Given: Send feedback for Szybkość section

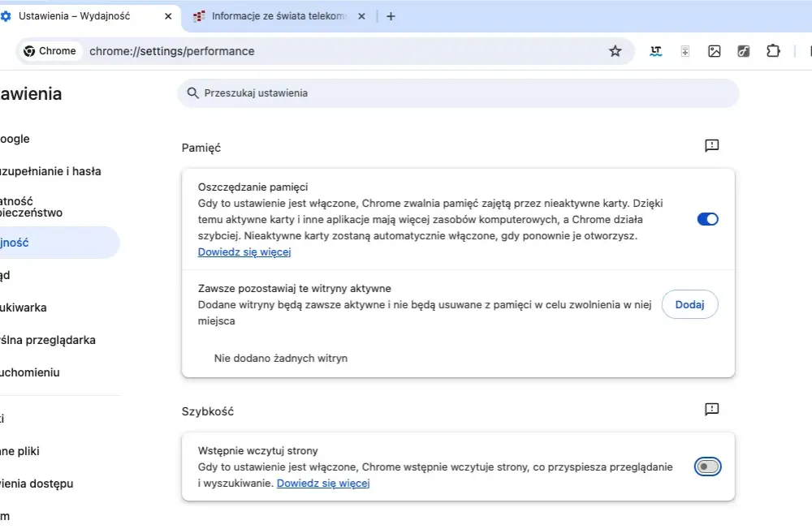Looking at the screenshot, I should 711,410.
